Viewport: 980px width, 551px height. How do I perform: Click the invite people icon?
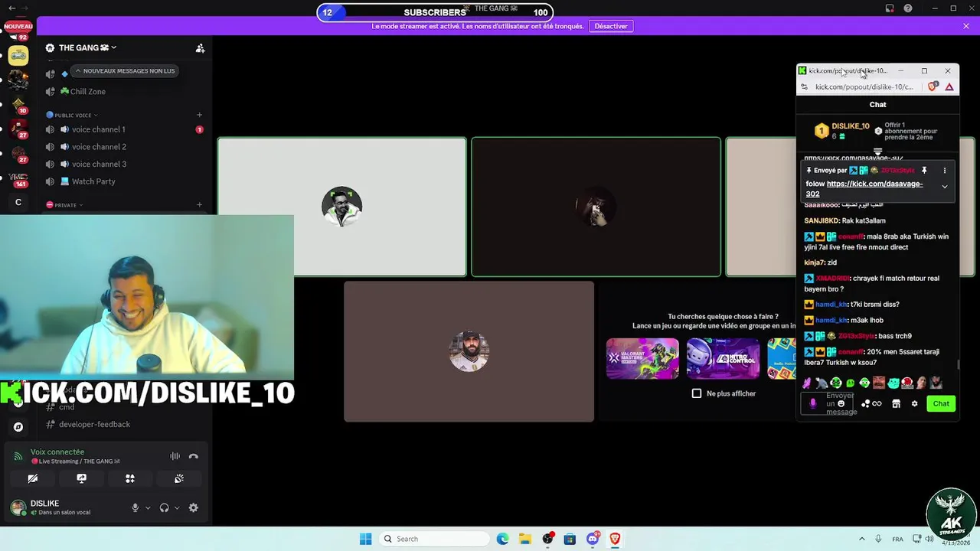tap(200, 47)
